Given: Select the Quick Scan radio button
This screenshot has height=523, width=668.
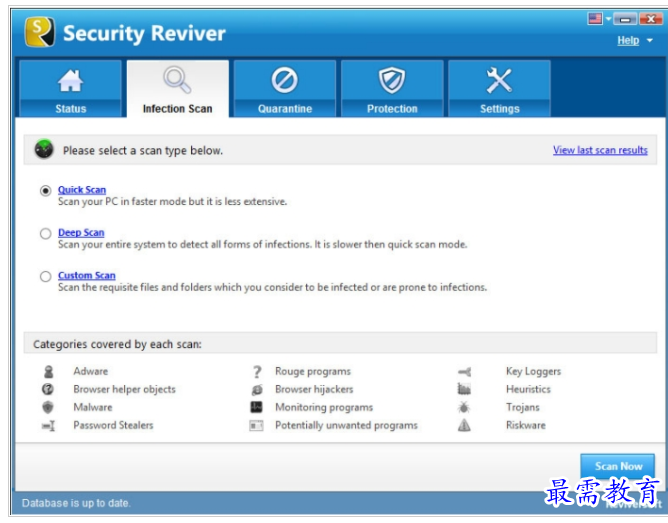Looking at the screenshot, I should coord(46,190).
